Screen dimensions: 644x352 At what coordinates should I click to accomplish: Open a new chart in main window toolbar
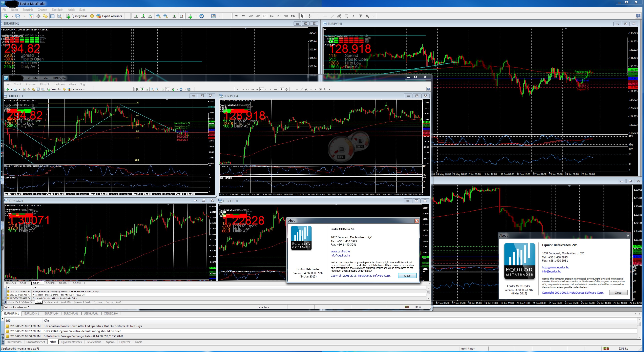(x=6, y=16)
